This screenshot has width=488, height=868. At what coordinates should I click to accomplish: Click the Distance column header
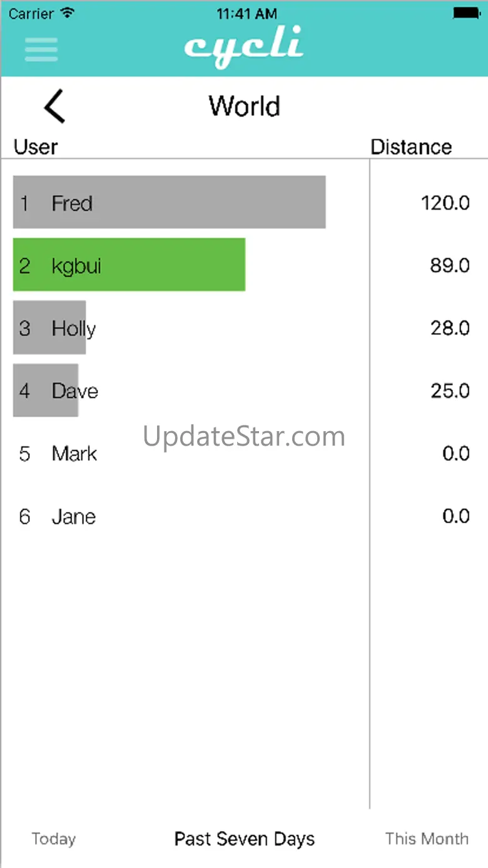[411, 147]
